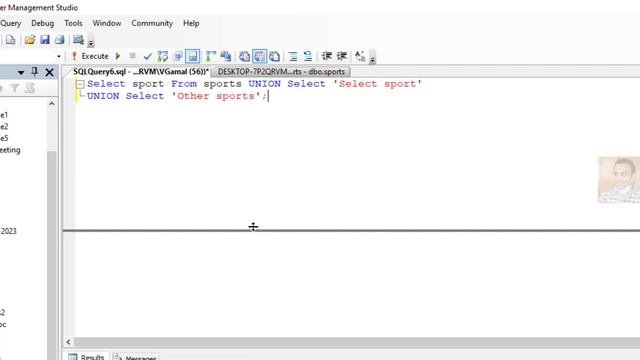Save the current query with the floppy icon

(x=44, y=40)
